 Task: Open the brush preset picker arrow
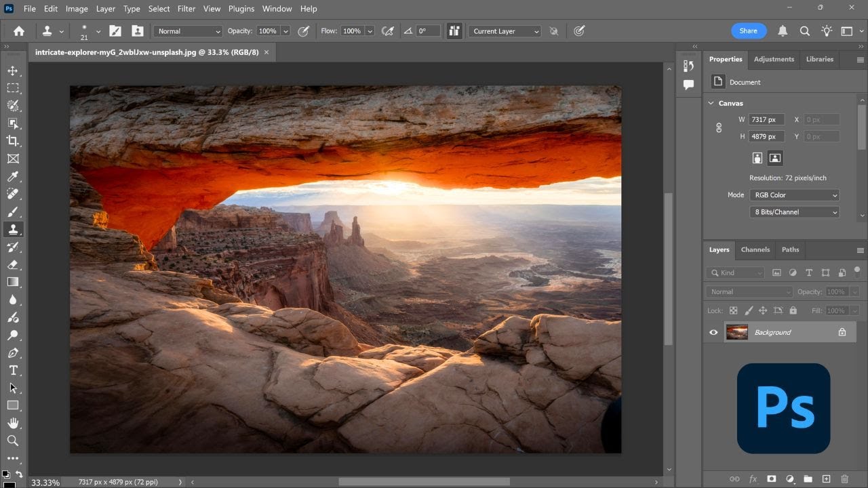[98, 31]
